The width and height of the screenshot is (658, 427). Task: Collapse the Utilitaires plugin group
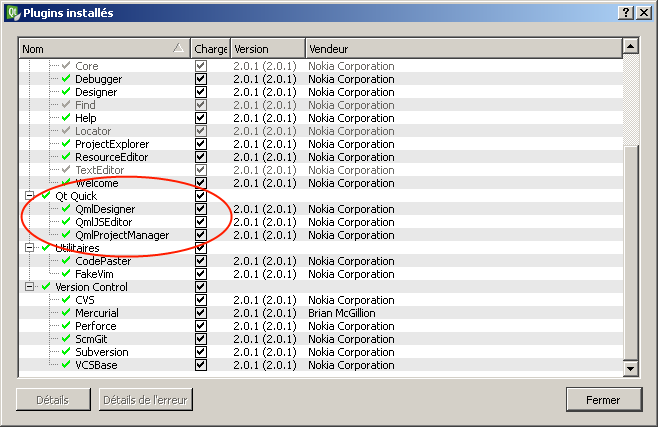30,248
